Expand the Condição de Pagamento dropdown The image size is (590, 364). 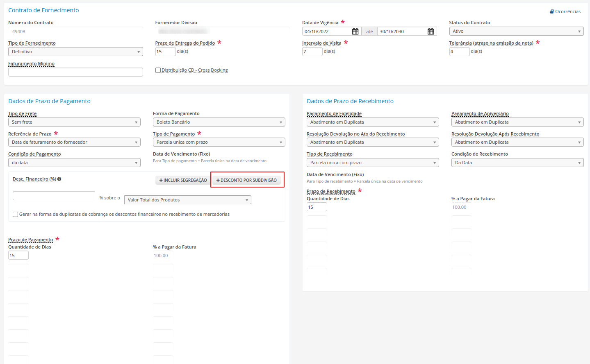[x=74, y=163]
